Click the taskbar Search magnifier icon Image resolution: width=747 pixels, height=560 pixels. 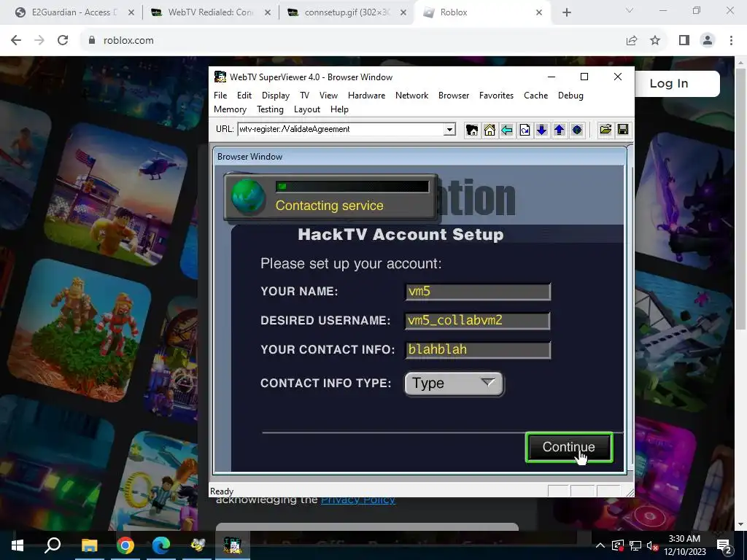click(53, 545)
